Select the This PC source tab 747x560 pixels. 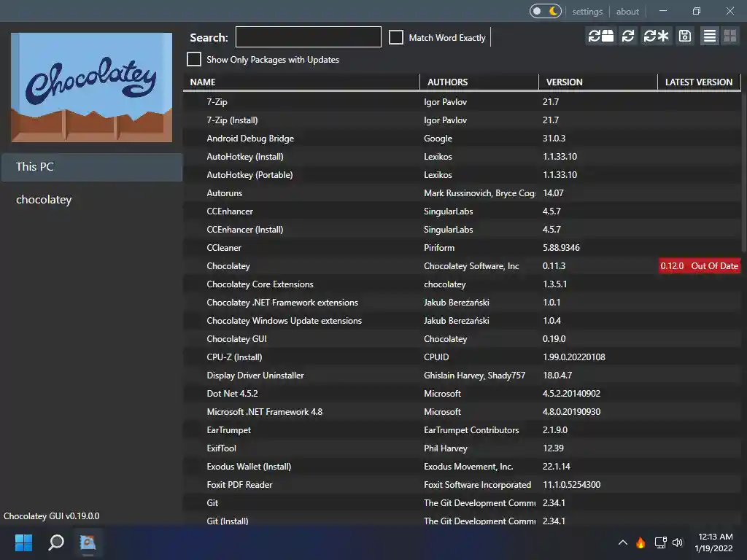click(x=91, y=167)
